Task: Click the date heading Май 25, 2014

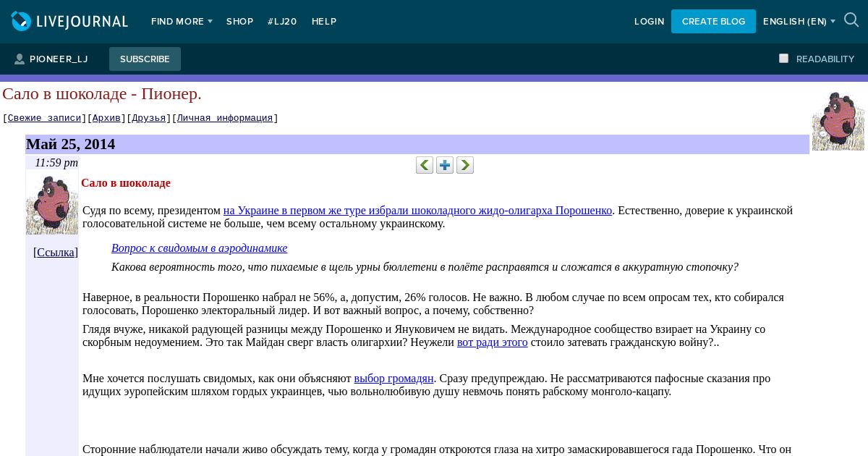Action: (x=71, y=144)
